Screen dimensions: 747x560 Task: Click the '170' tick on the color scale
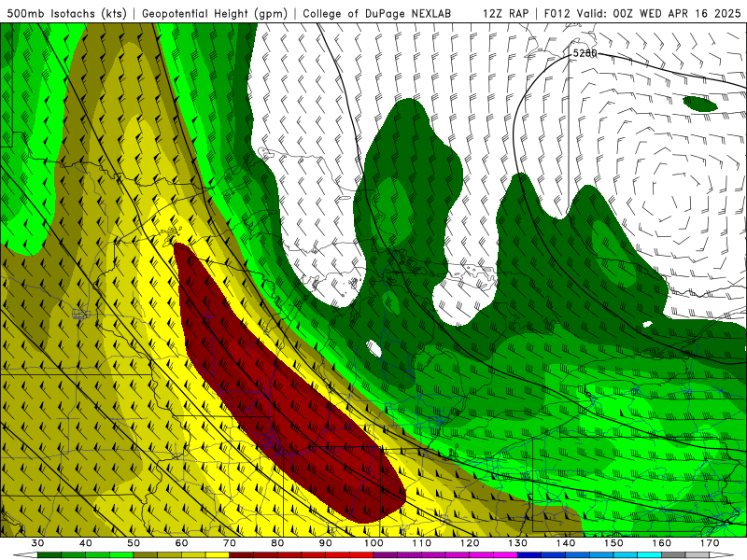710,543
